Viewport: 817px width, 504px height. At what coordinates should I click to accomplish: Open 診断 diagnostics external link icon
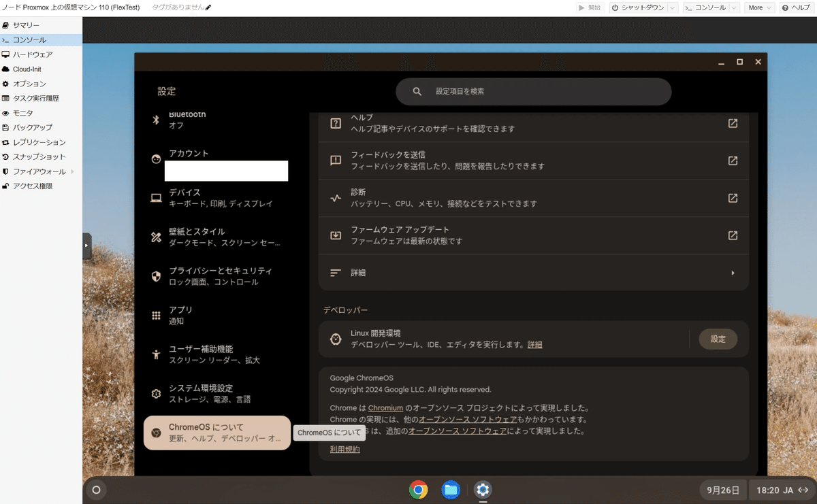tap(733, 198)
